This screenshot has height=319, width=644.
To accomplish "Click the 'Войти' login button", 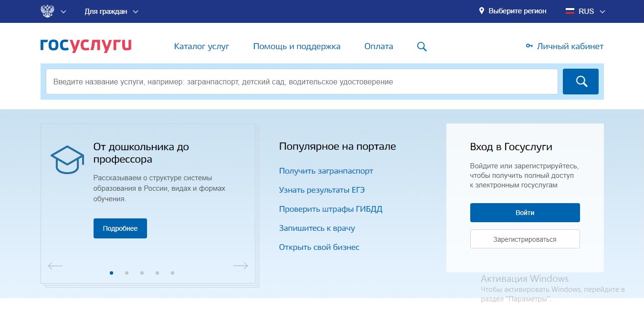I will pyautogui.click(x=525, y=213).
